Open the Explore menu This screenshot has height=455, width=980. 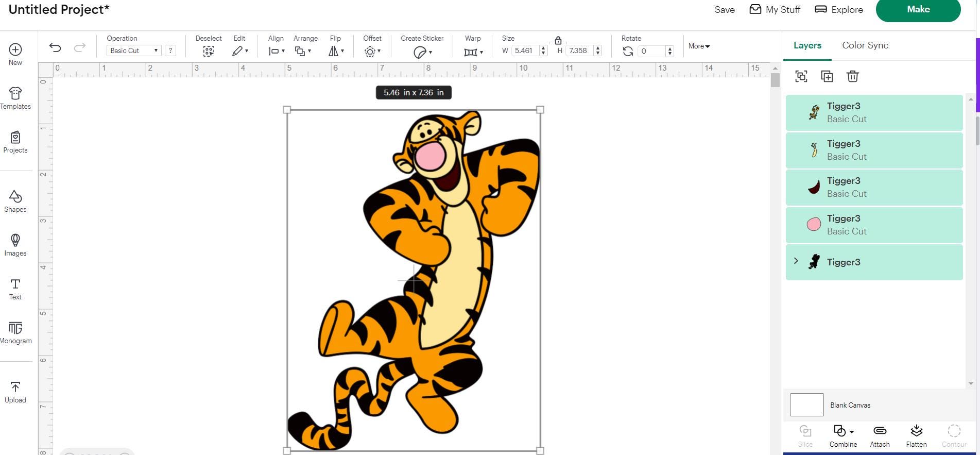click(839, 9)
